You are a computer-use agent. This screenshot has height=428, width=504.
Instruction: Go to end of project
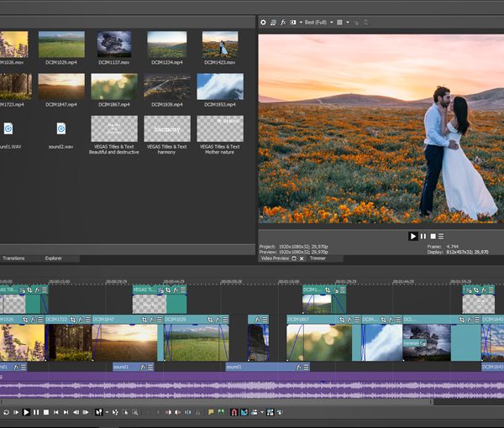[x=66, y=412]
